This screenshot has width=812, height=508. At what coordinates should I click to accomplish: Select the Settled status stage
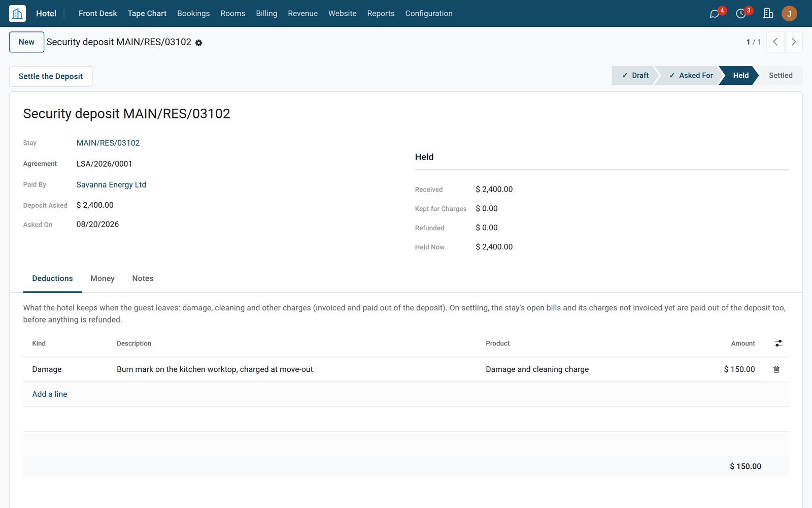pos(781,75)
